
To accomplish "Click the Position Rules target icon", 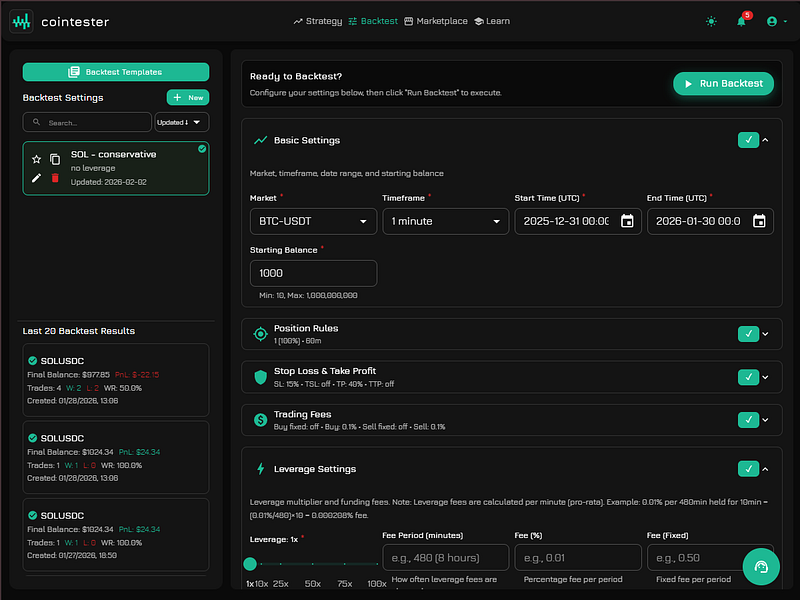I will click(x=260, y=334).
